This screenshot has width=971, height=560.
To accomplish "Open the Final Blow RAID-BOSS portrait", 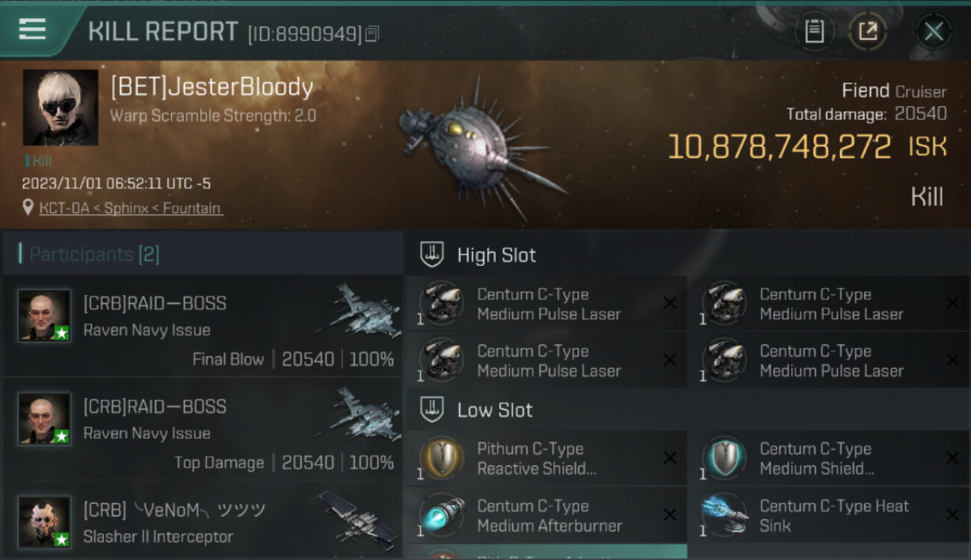I will [45, 316].
